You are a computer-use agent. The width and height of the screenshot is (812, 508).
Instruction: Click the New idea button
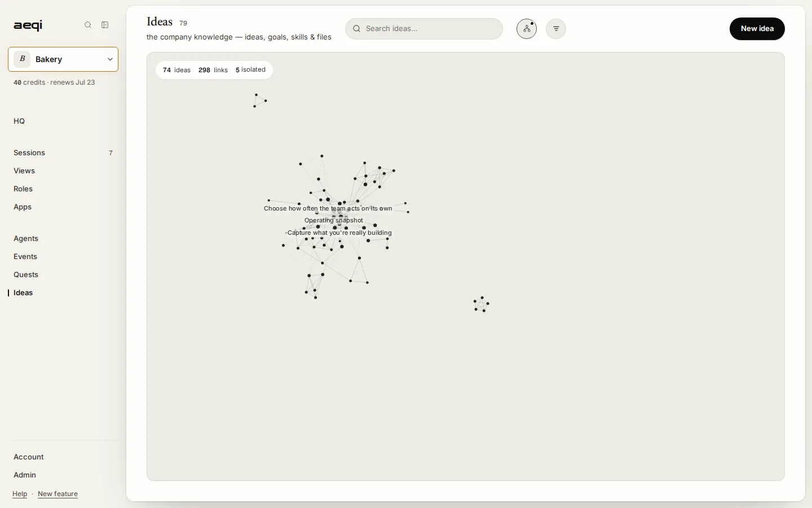click(x=757, y=29)
